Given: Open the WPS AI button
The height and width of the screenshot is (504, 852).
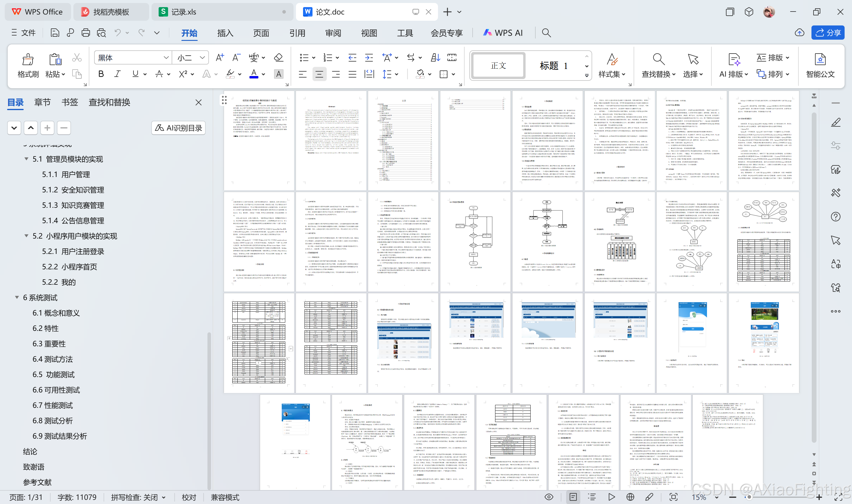Looking at the screenshot, I should [503, 33].
